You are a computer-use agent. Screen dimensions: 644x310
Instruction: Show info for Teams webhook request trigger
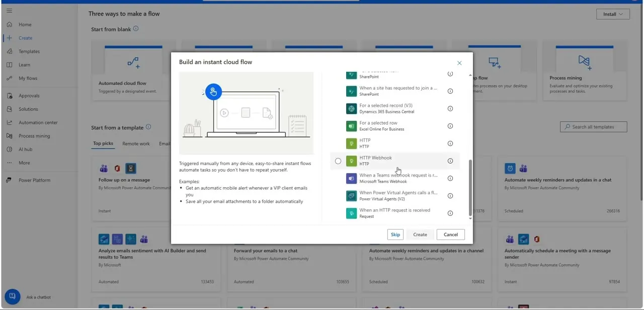point(450,178)
